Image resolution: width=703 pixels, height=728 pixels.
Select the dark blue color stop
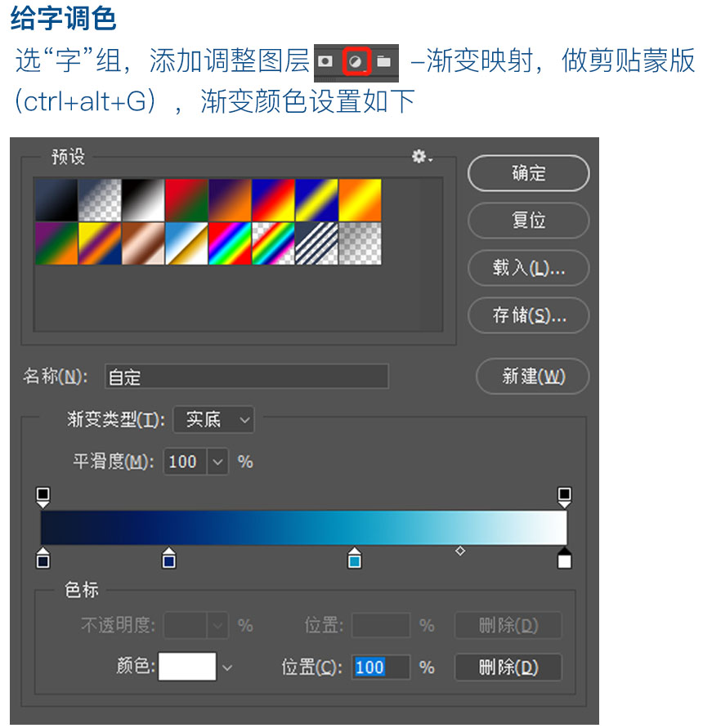pyautogui.click(x=168, y=558)
